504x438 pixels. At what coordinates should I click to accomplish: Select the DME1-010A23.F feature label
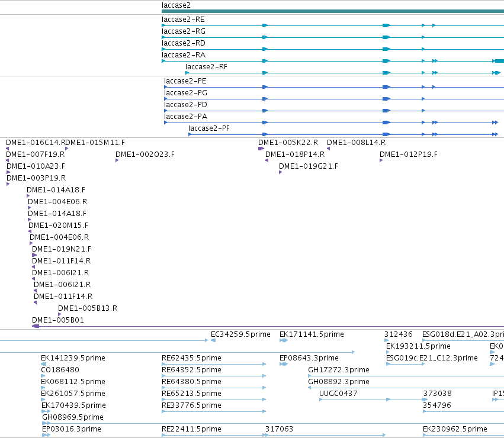tap(36, 166)
